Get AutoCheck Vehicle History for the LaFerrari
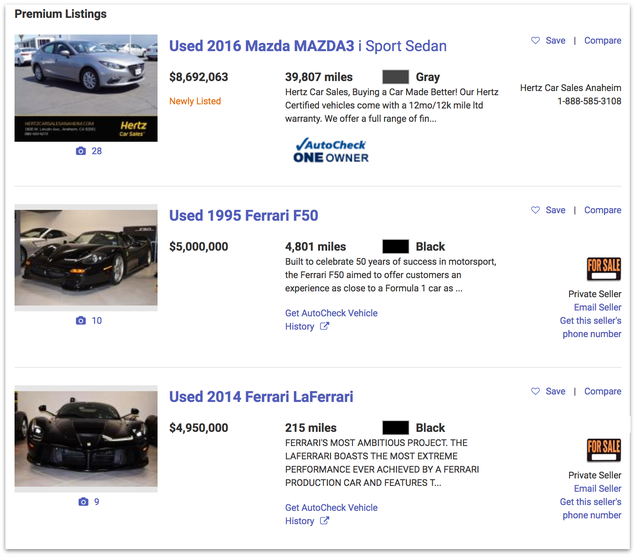Image resolution: width=636 pixels, height=557 pixels. pos(331,514)
